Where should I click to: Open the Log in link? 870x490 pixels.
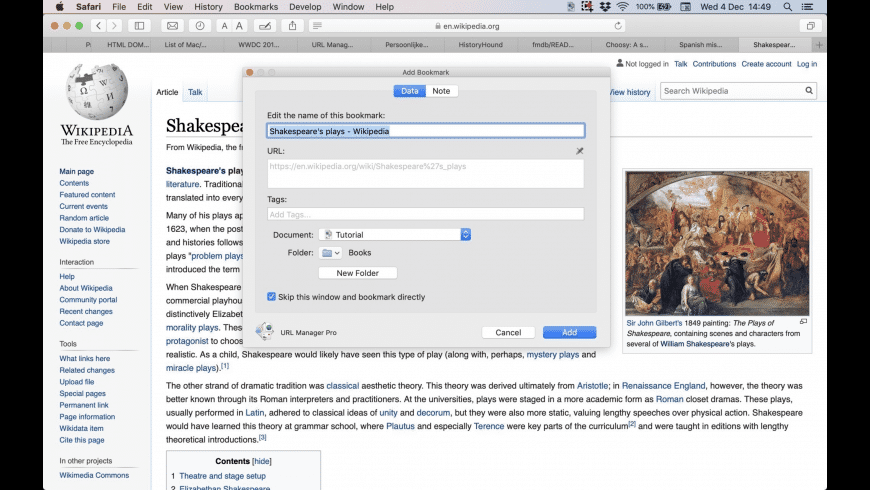(x=807, y=64)
